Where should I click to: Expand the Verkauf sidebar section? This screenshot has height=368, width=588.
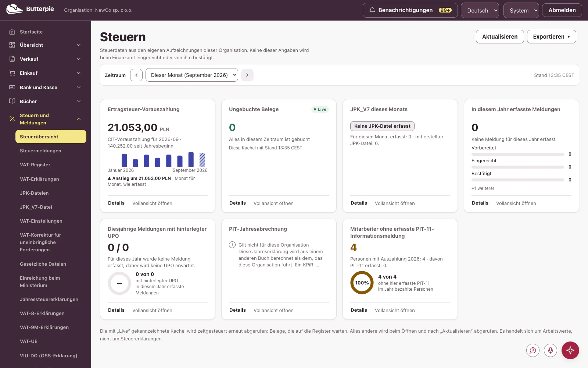click(x=79, y=59)
